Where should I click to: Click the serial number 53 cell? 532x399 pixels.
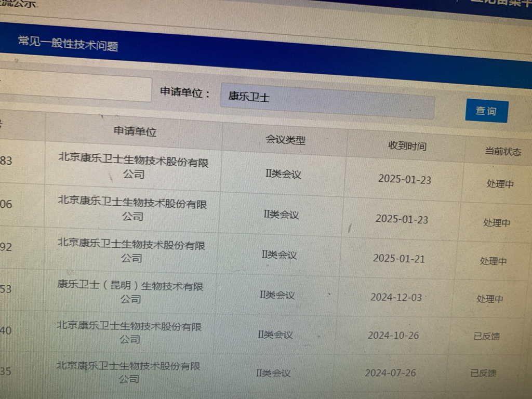pos(5,289)
